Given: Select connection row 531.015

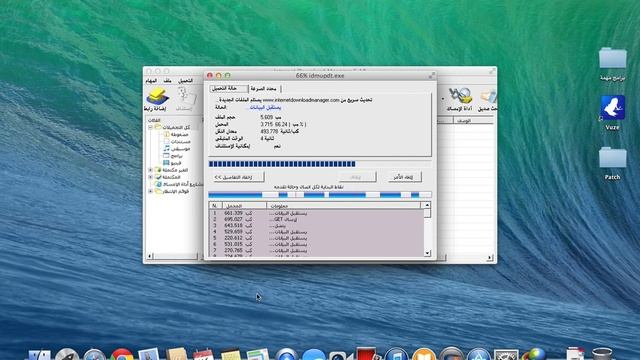Looking at the screenshot, I should coord(316,244).
